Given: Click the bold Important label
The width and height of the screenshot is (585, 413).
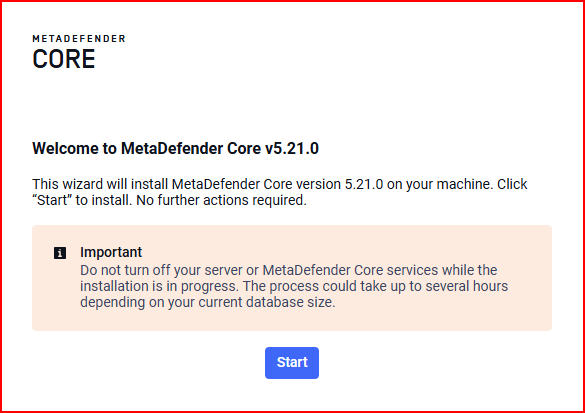Looking at the screenshot, I should pos(111,252).
